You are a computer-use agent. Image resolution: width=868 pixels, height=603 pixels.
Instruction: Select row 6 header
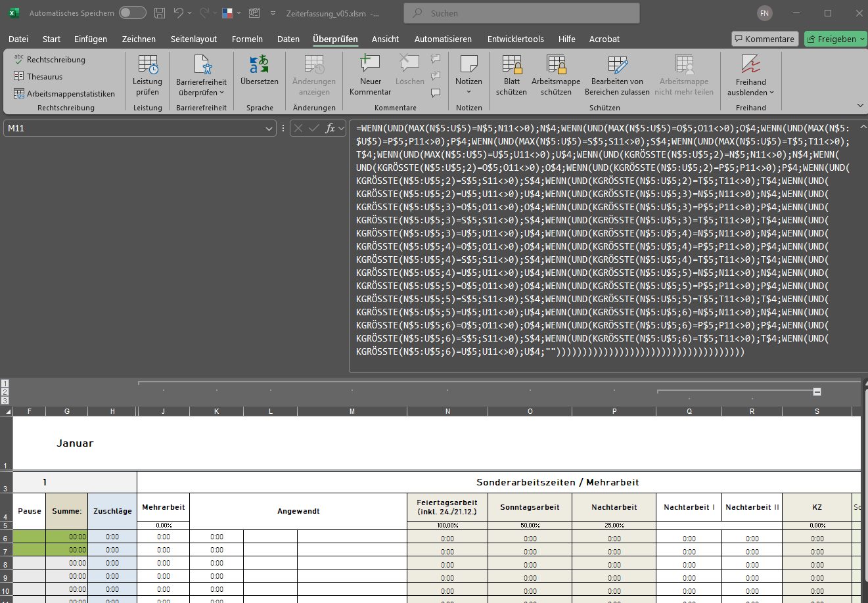coord(6,538)
